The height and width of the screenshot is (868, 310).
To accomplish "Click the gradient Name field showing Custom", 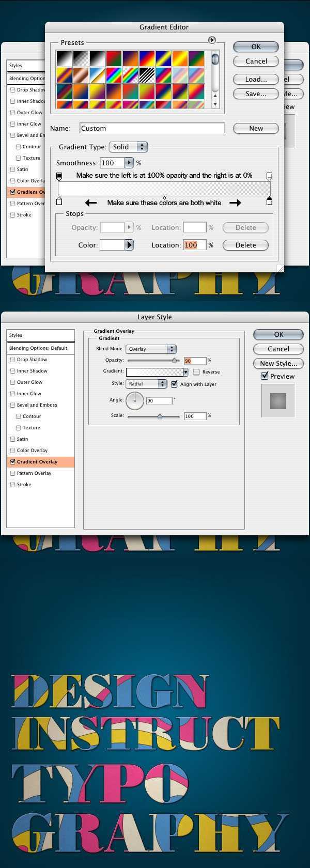I will click(152, 128).
